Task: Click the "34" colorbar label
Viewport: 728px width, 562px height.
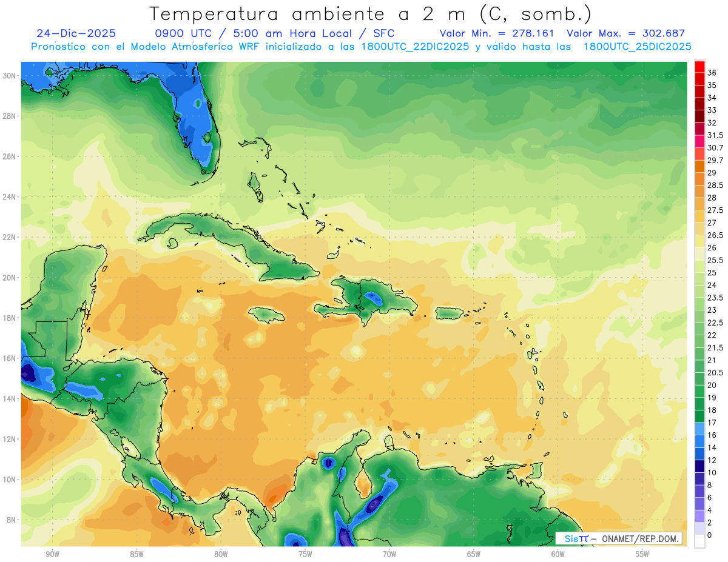Action: click(x=712, y=98)
